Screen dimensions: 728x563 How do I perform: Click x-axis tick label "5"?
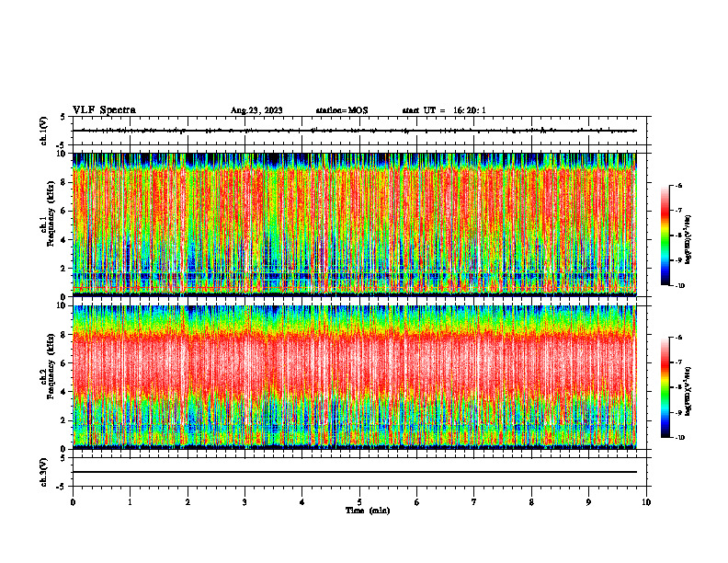tap(359, 502)
